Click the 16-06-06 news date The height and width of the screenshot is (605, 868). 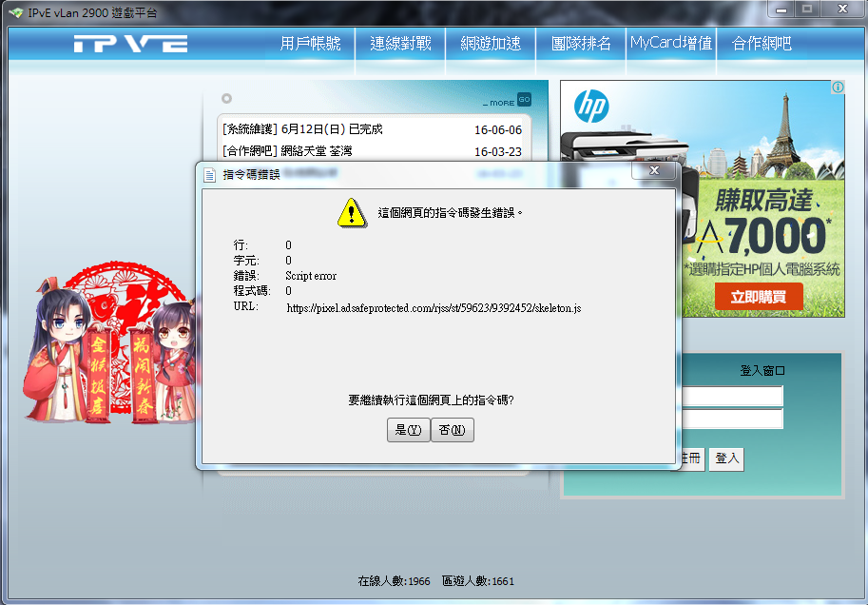(x=497, y=130)
